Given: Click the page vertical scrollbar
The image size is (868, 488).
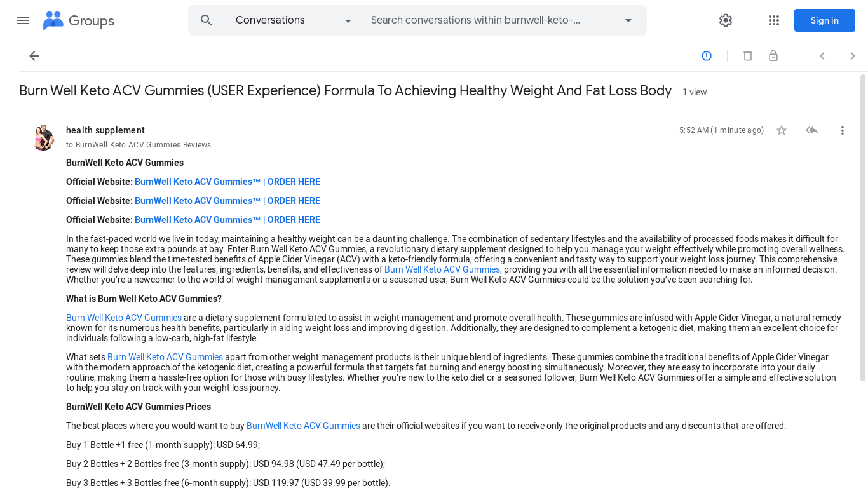Looking at the screenshot, I should (863, 227).
